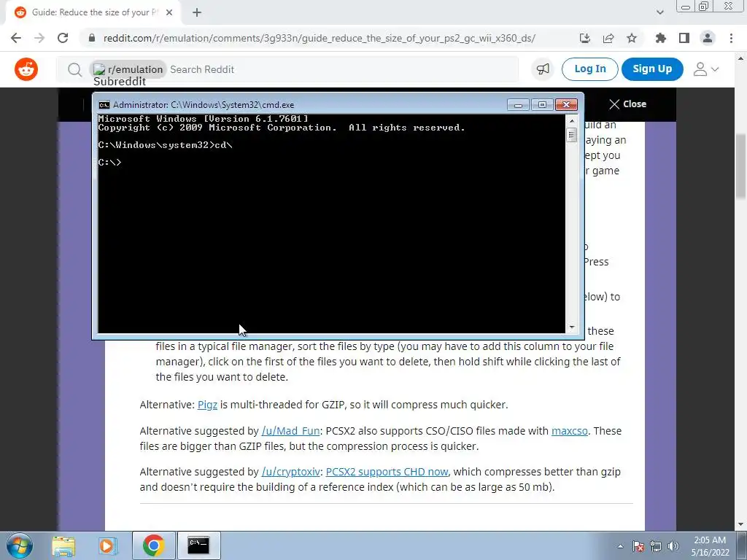Click the cmd window scroll up arrow
This screenshot has width=747, height=560.
572,121
